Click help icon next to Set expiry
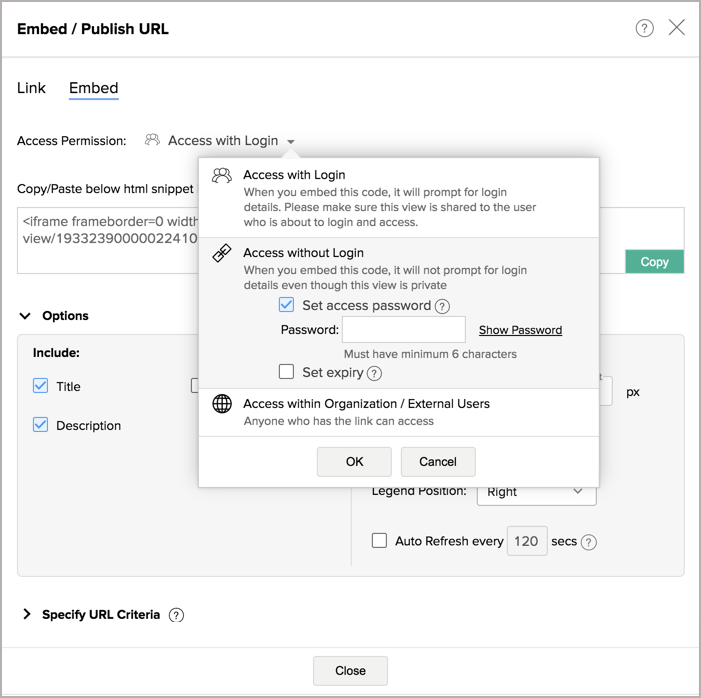The width and height of the screenshot is (701, 698). [x=374, y=373]
